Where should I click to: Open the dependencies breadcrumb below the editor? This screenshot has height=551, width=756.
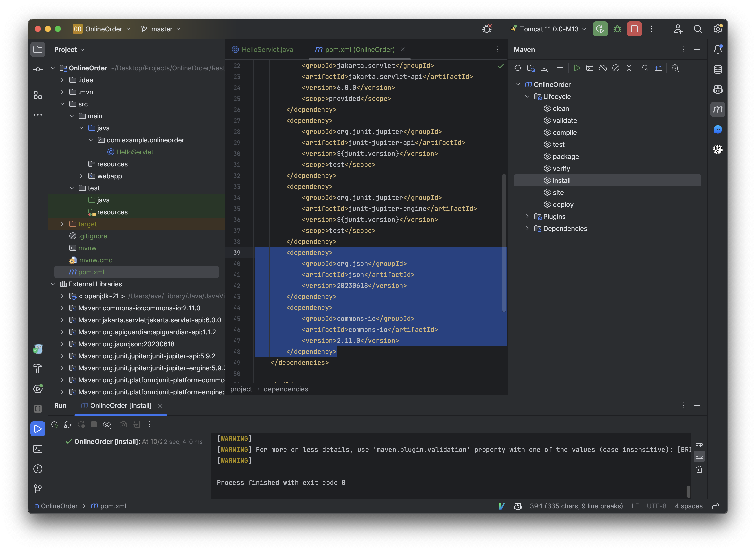pyautogui.click(x=286, y=389)
